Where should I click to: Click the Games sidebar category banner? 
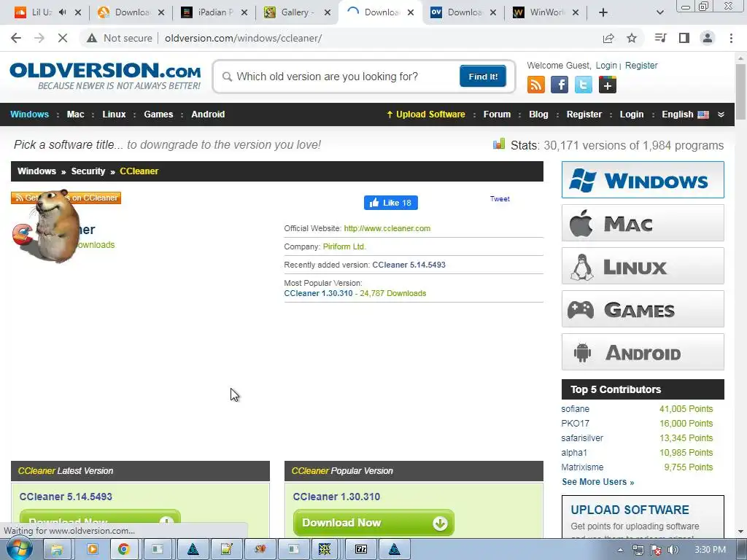(x=643, y=309)
